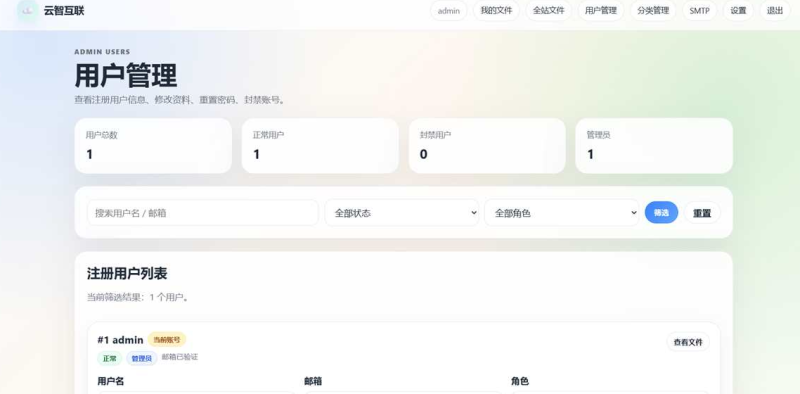Click the #1 admin user heading
The image size is (800, 394).
tap(120, 340)
